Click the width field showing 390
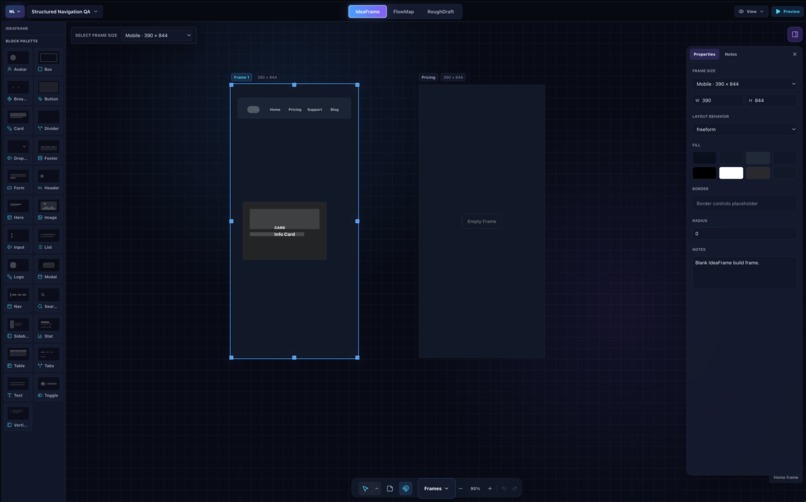 (717, 101)
